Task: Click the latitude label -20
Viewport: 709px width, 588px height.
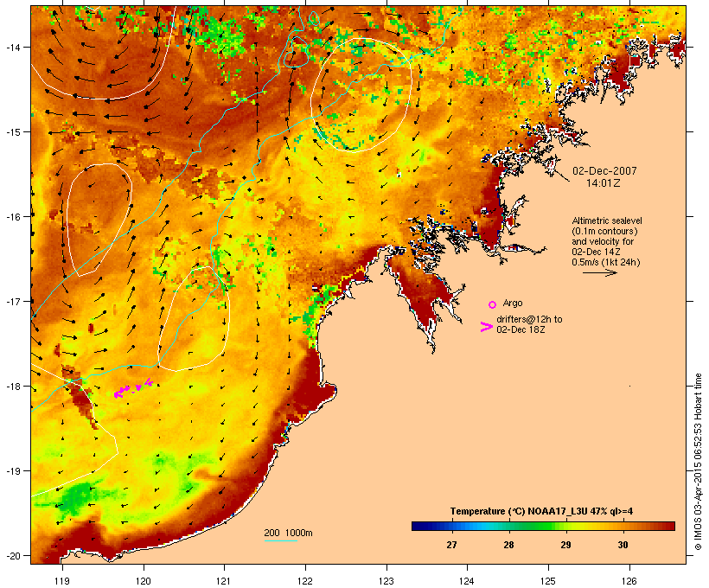Action: click(x=12, y=556)
